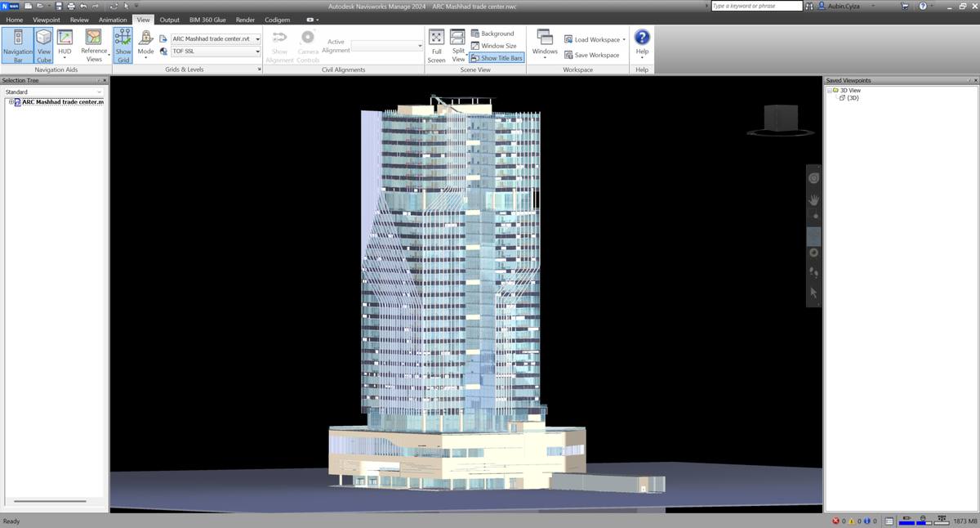Select the {3D} saved viewpoint
980x528 pixels.
pyautogui.click(x=853, y=98)
